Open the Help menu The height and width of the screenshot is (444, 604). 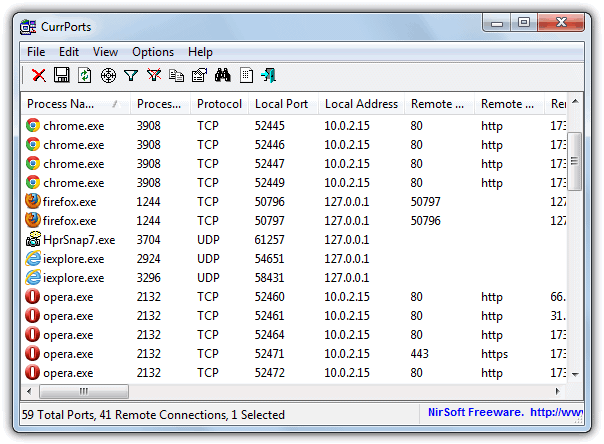tap(200, 52)
